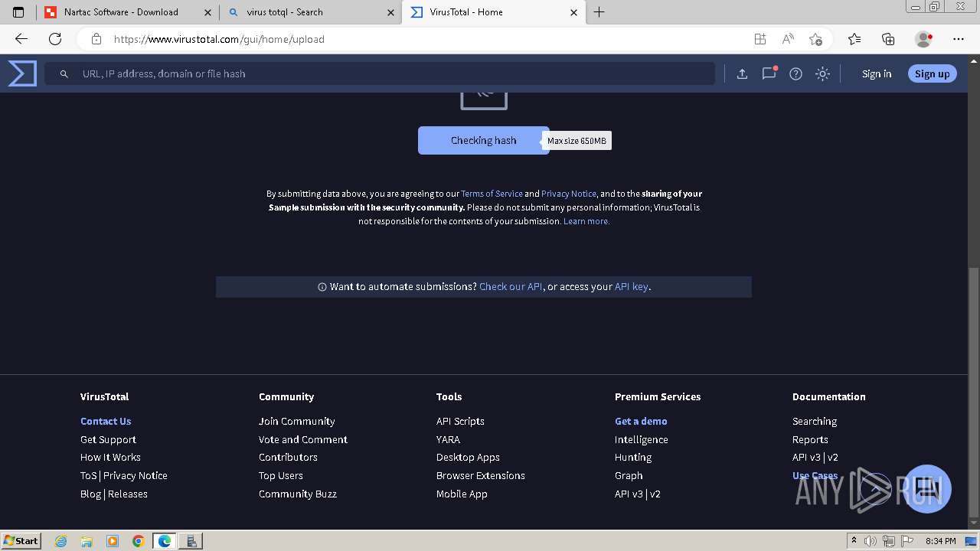This screenshot has height=551, width=980.
Task: Click the VirusTotal logo icon
Action: click(x=22, y=73)
